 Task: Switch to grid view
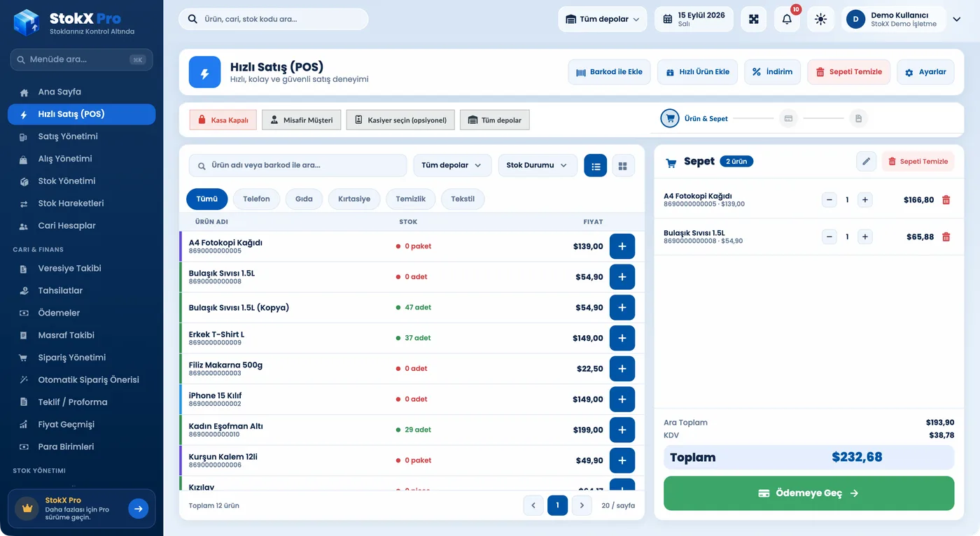coord(623,166)
